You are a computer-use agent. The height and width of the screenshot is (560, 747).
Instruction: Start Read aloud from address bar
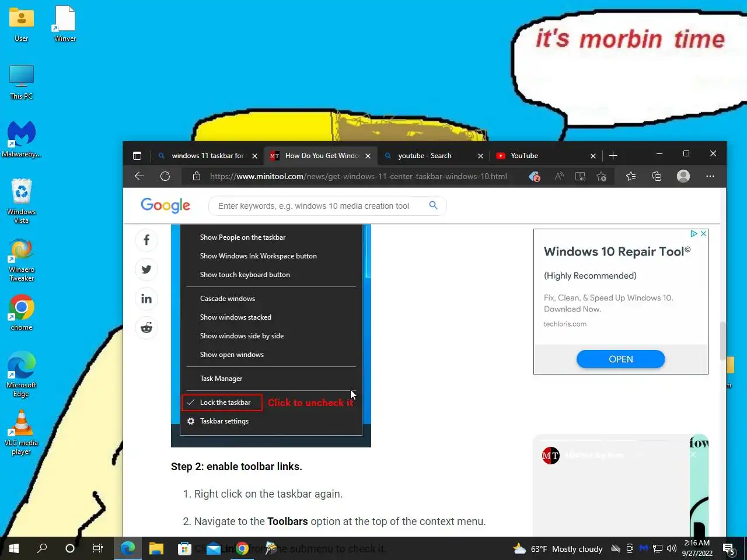point(559,176)
